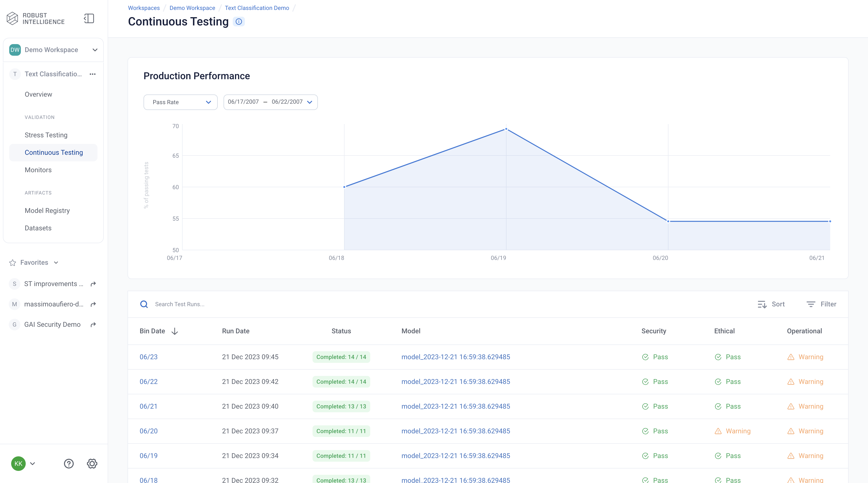Image resolution: width=868 pixels, height=483 pixels.
Task: Open Model Registry
Action: coord(47,211)
